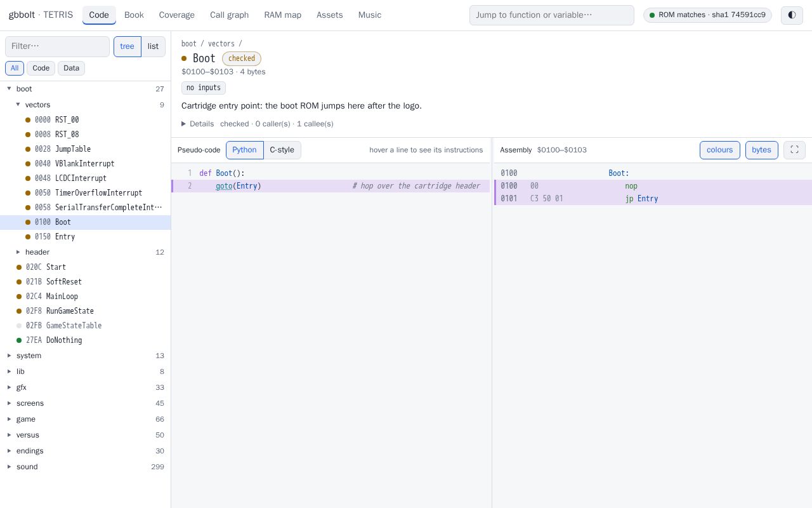Click the Entry link in pseudo-code
Image resolution: width=812 pixels, height=508 pixels.
pyautogui.click(x=247, y=186)
